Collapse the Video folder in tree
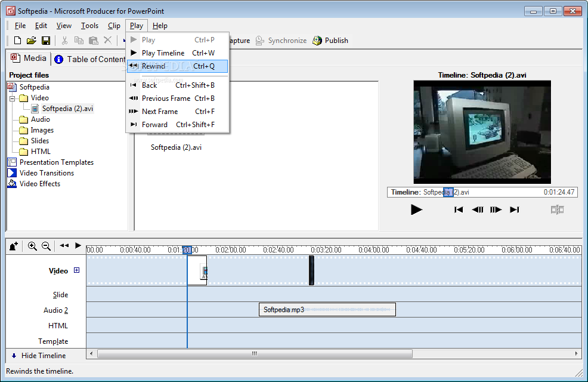The image size is (588, 382). click(x=13, y=98)
